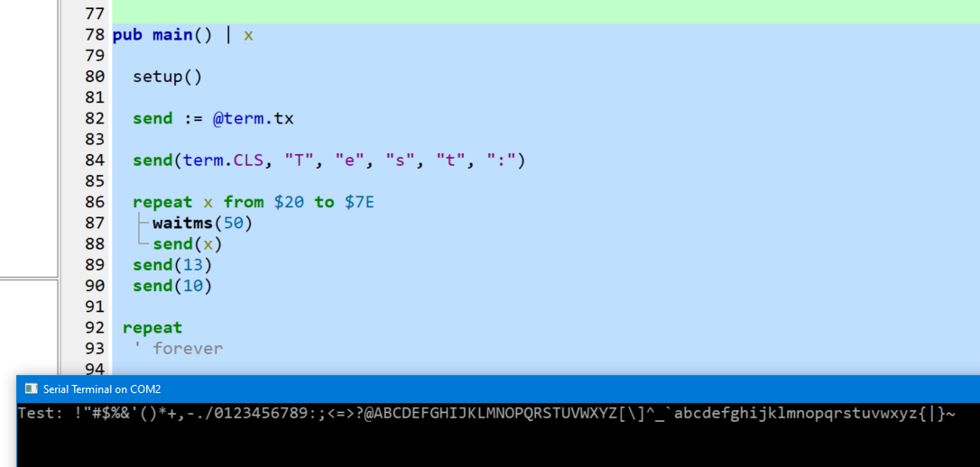The image size is (980, 467).
Task: Click the send(10) statement
Action: pos(171,285)
